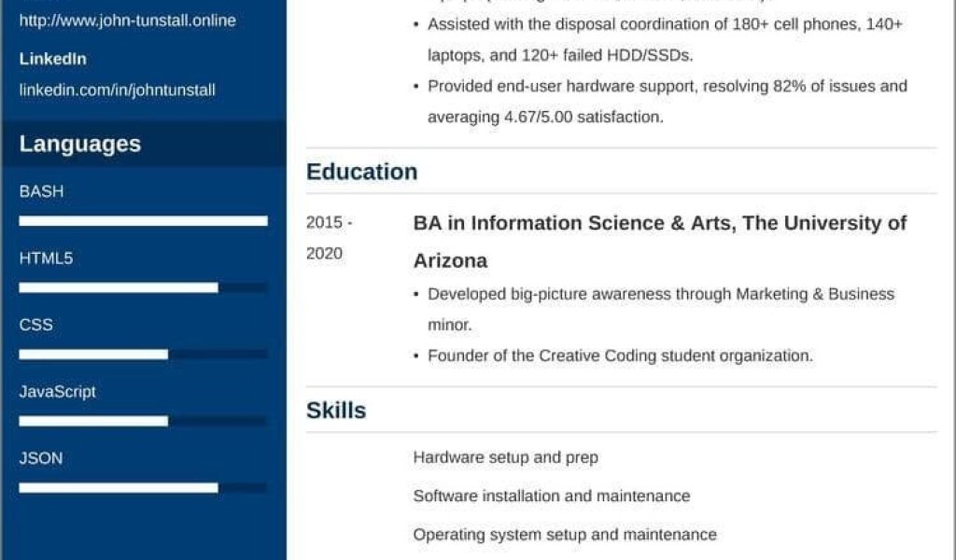The height and width of the screenshot is (560, 956).
Task: Open the john-tunstall.online website link
Action: pos(128,21)
